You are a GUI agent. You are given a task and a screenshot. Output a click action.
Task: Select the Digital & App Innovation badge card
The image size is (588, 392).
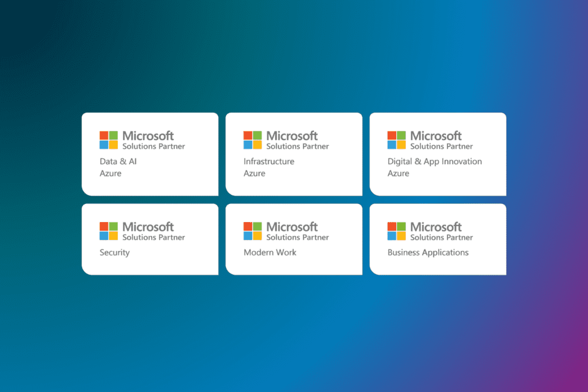click(438, 154)
